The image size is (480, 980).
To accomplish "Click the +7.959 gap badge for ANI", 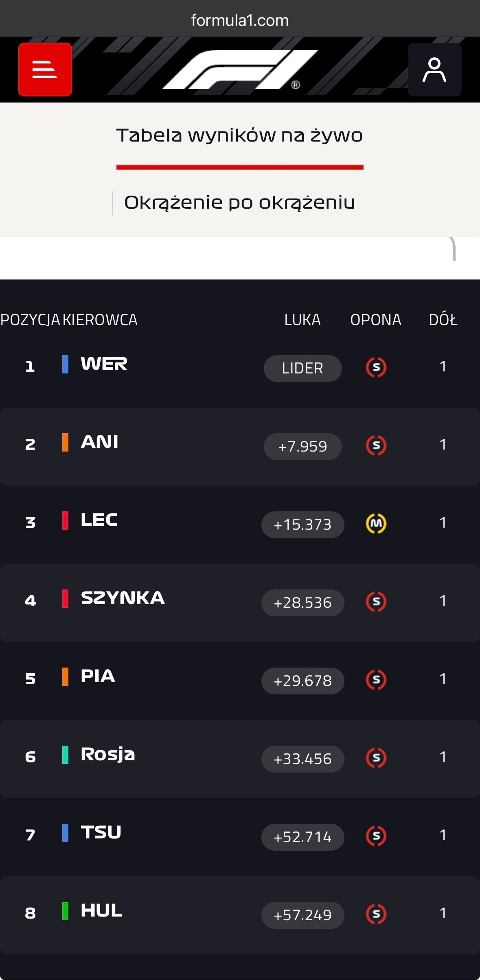I will 302,446.
